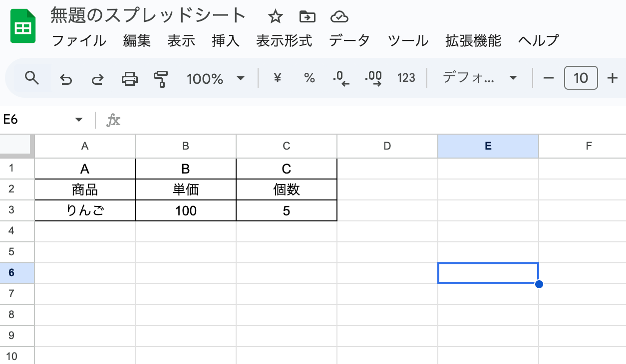Open the 100% zoom dropdown

[x=215, y=78]
